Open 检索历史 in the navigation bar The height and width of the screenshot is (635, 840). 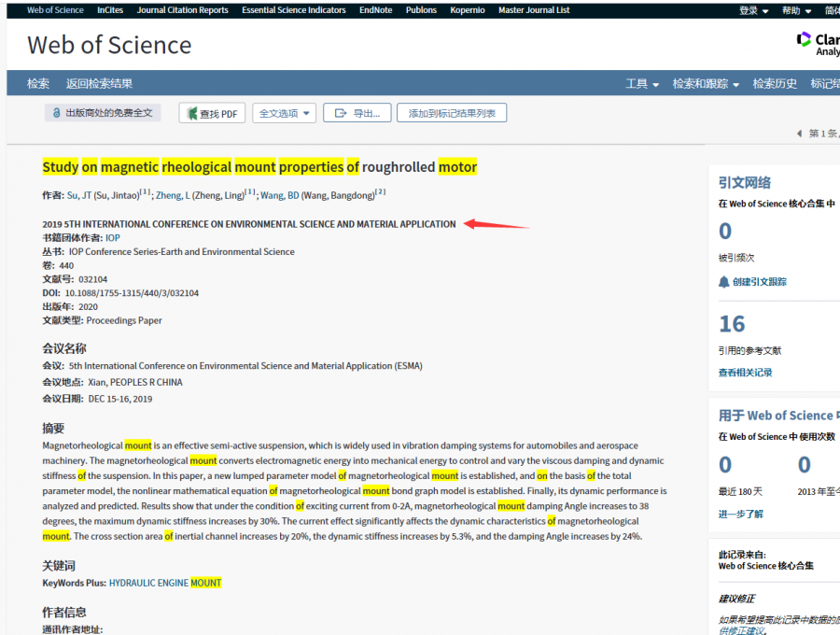pos(774,84)
